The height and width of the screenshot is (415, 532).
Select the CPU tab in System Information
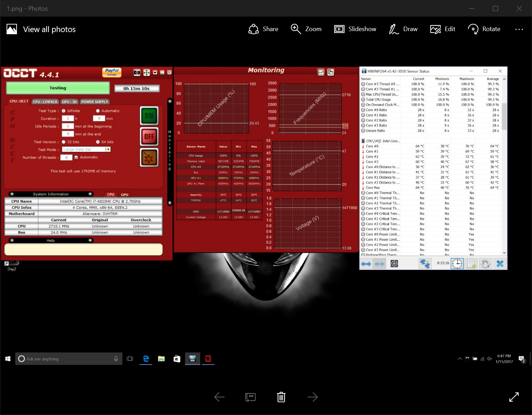click(111, 195)
